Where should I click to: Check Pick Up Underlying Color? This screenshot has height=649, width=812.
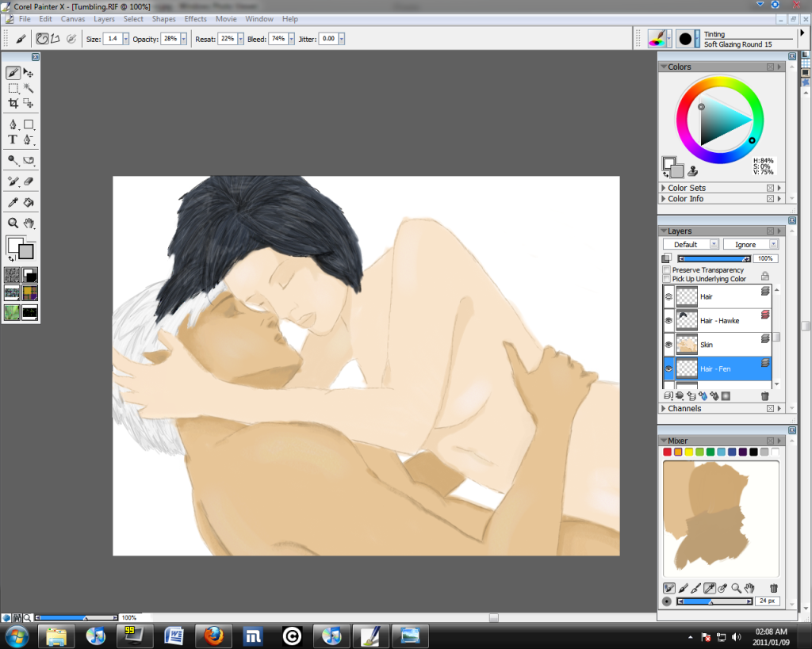click(x=666, y=279)
